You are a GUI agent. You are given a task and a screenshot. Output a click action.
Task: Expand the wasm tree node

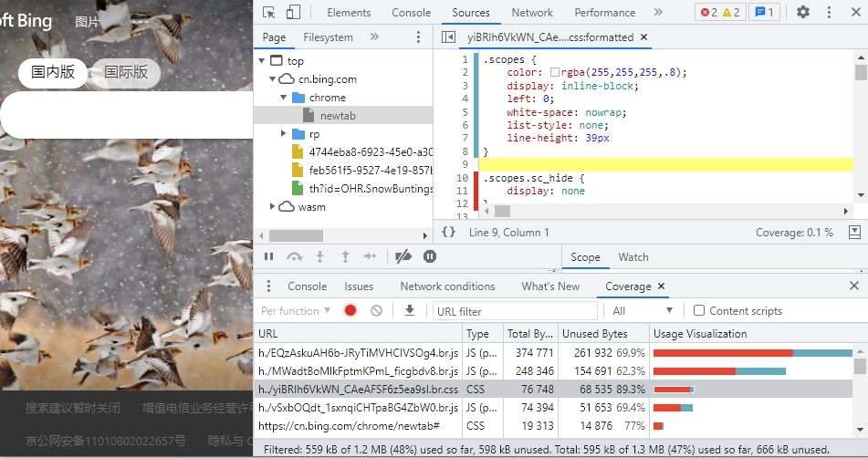tap(273, 207)
